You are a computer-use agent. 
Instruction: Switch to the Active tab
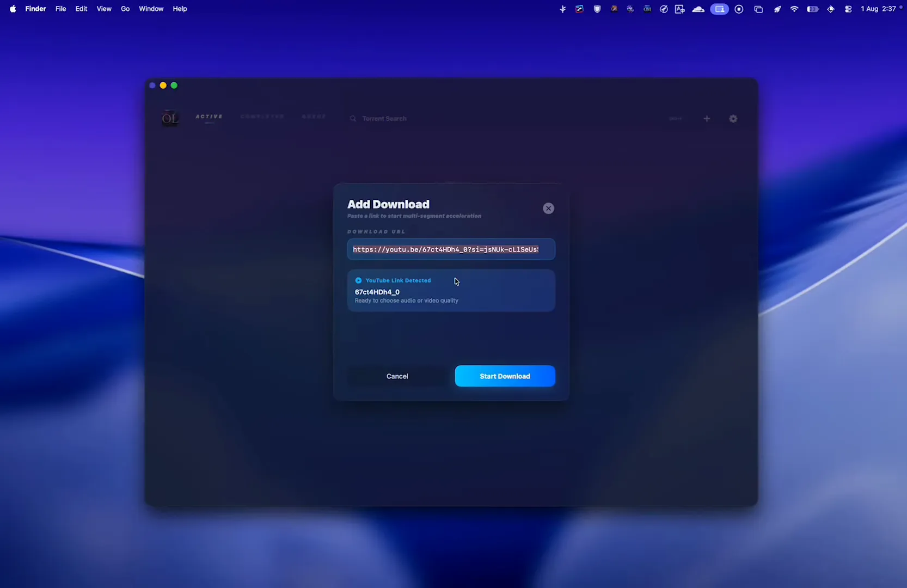tap(209, 117)
